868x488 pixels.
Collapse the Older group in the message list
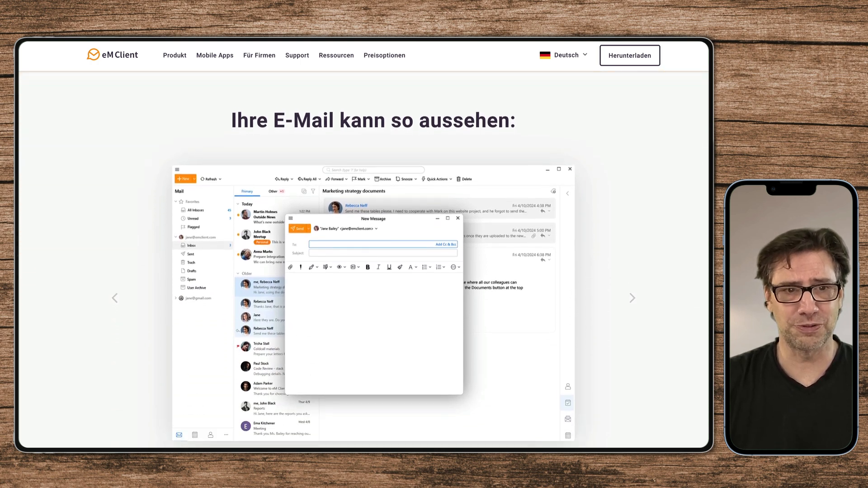click(238, 273)
